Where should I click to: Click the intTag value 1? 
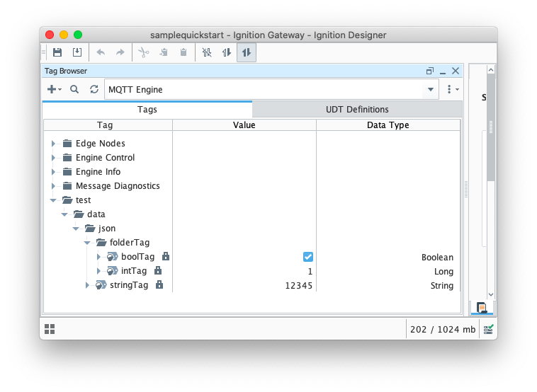pos(310,272)
